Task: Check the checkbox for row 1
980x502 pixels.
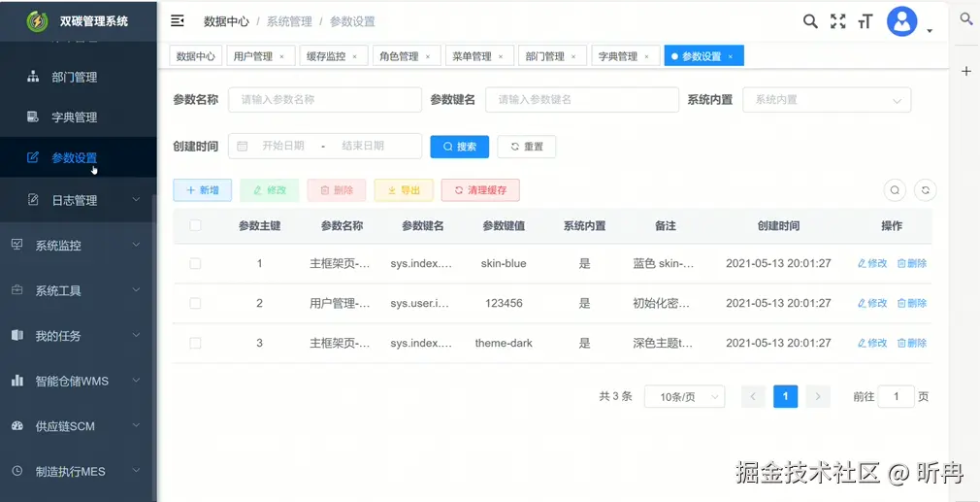Action: tap(195, 264)
